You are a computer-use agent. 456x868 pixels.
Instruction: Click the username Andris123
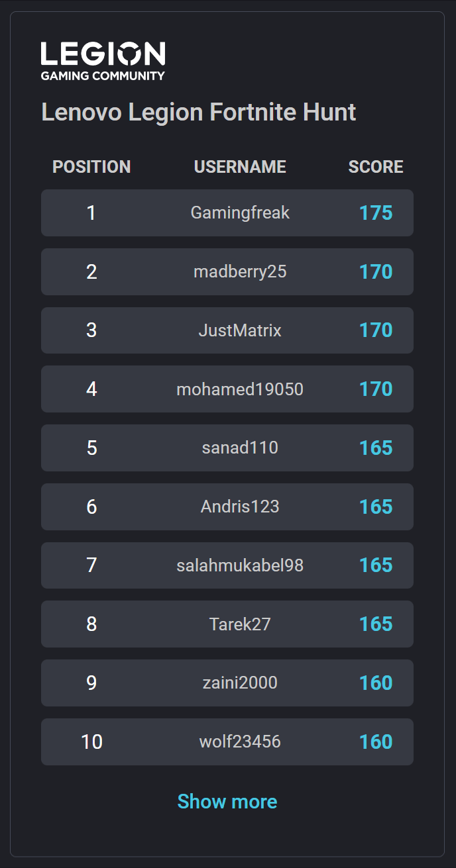pyautogui.click(x=240, y=506)
